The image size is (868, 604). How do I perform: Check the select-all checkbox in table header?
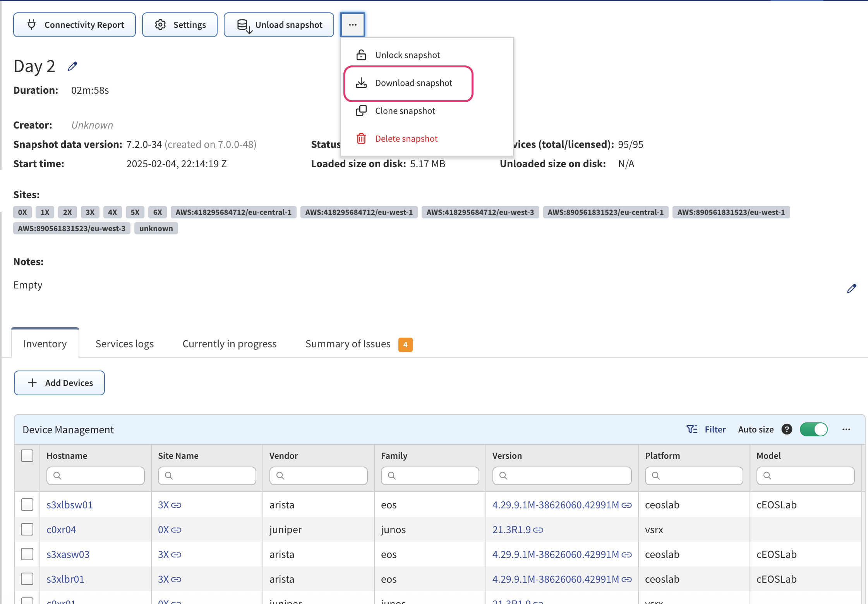click(x=27, y=456)
